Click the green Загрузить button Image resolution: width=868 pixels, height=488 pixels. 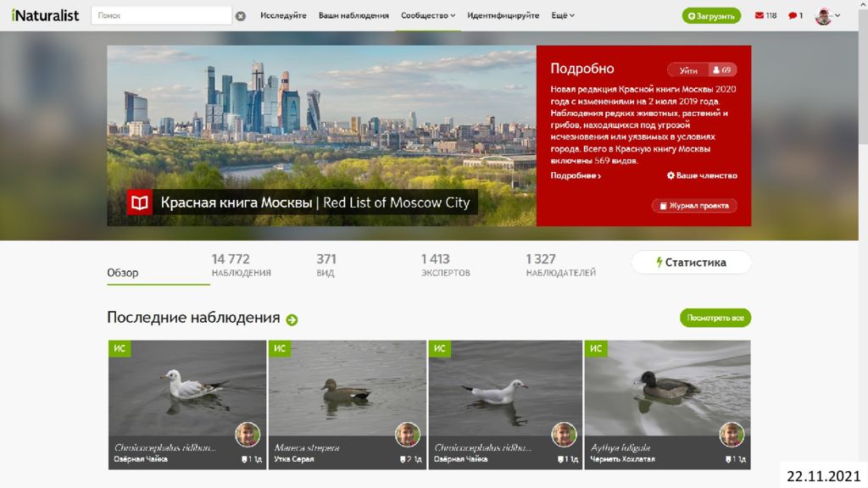tap(711, 16)
